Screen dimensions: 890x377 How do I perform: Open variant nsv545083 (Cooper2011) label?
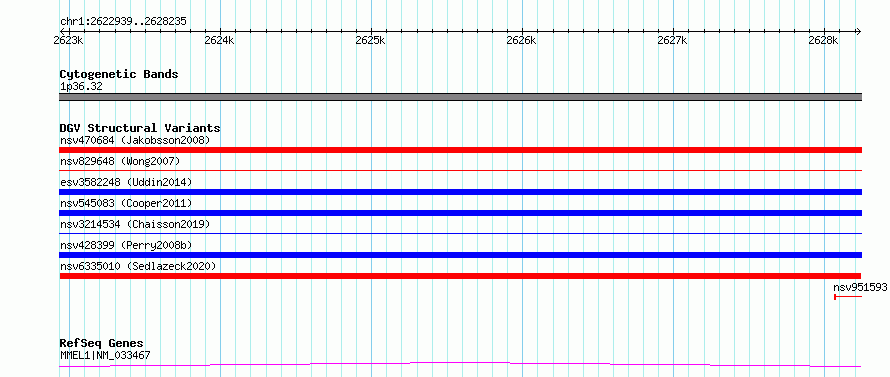pyautogui.click(x=126, y=203)
